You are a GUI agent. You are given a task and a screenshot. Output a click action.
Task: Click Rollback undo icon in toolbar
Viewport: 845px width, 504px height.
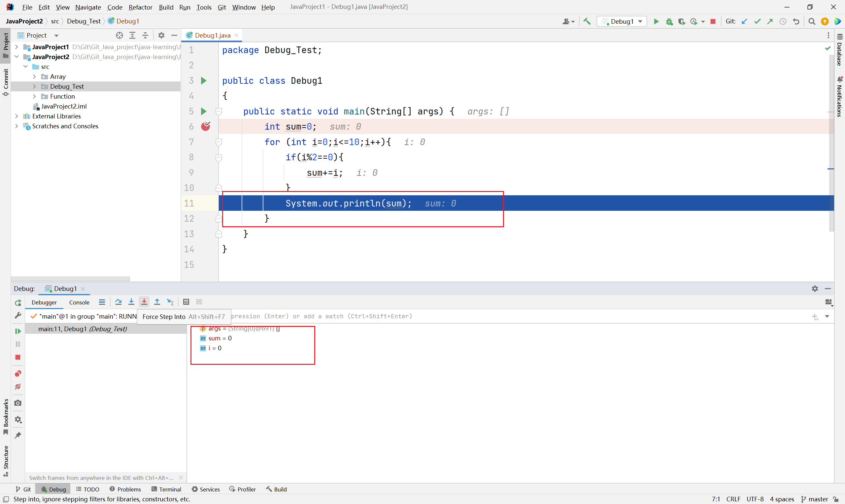point(796,21)
